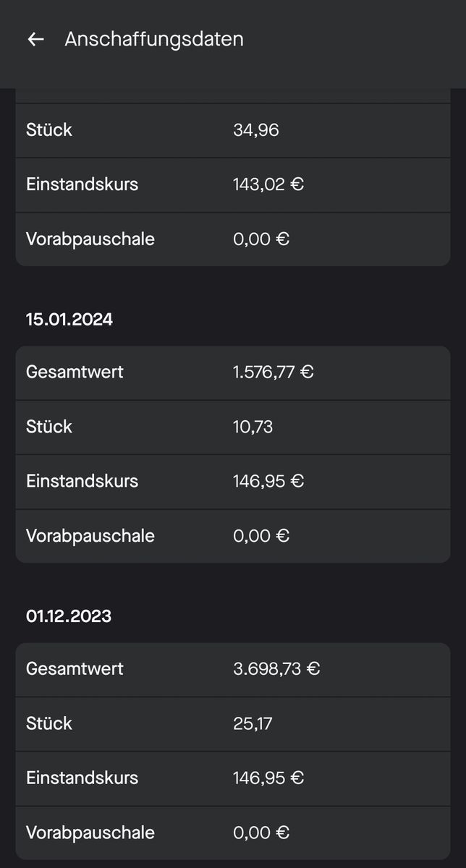
Task: Select the Vorabpauschale label under 15.01.2024
Action: [x=90, y=536]
